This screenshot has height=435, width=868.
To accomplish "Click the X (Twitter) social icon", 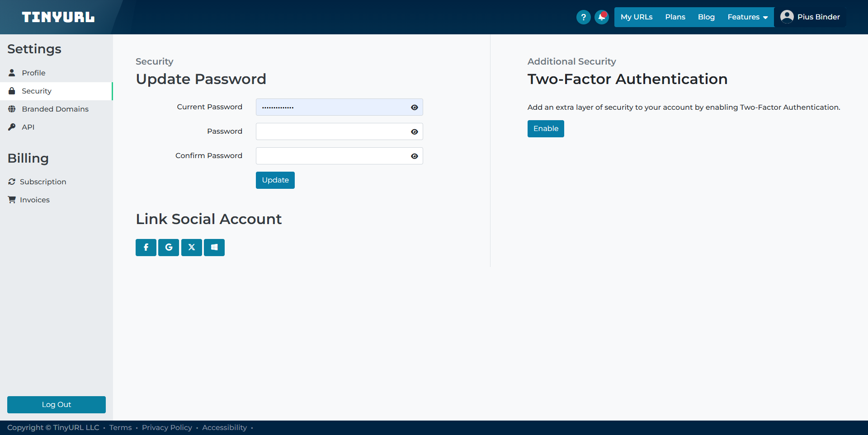I will click(x=192, y=248).
